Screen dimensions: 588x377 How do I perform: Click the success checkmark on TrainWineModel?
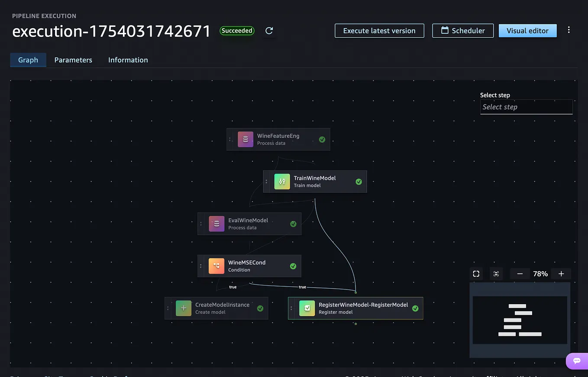point(359,182)
